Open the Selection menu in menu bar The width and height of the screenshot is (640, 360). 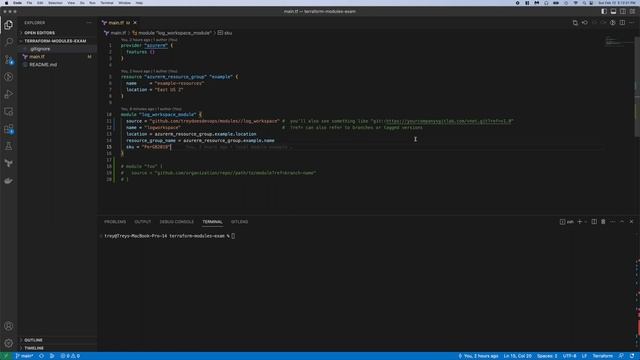point(56,3)
